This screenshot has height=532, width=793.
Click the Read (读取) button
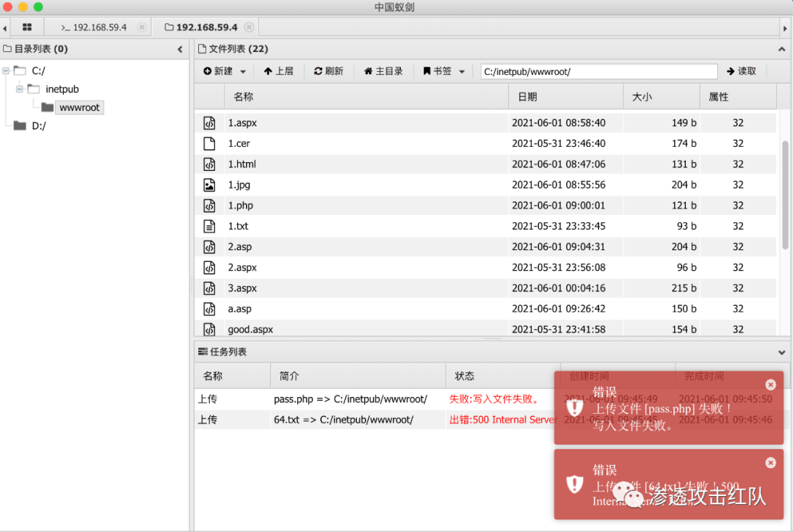742,71
